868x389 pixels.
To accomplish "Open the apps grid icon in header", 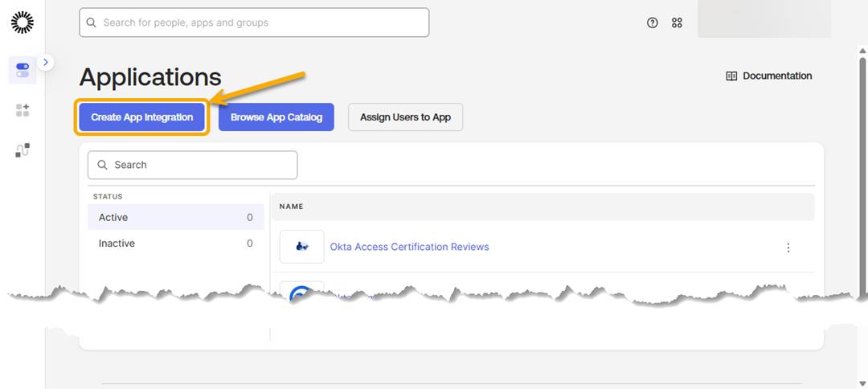I will [x=677, y=23].
